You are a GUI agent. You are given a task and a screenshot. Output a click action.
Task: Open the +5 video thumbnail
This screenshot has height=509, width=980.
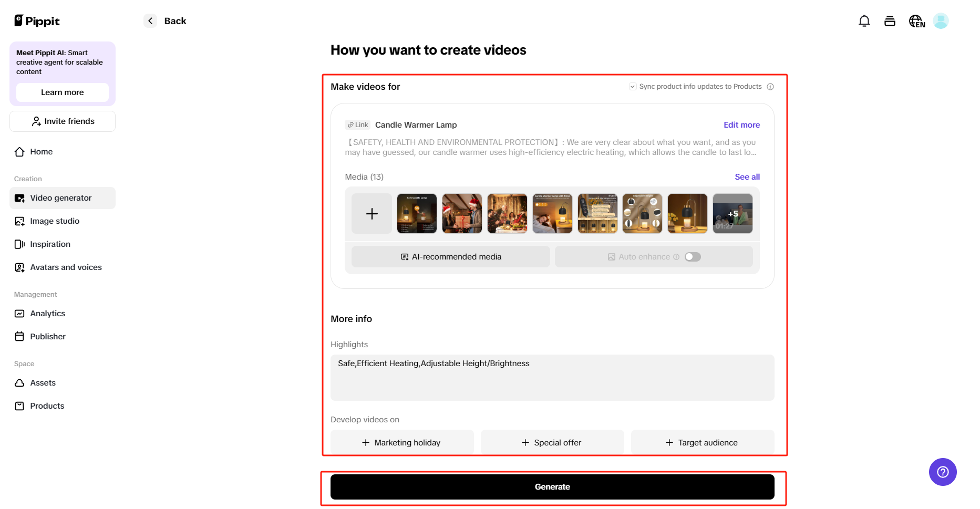pos(733,214)
